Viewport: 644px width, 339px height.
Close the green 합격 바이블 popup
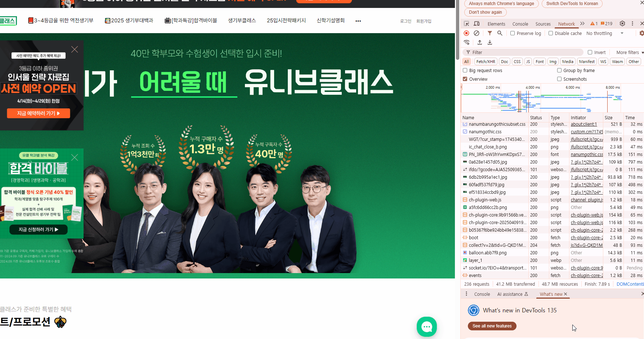tap(75, 157)
